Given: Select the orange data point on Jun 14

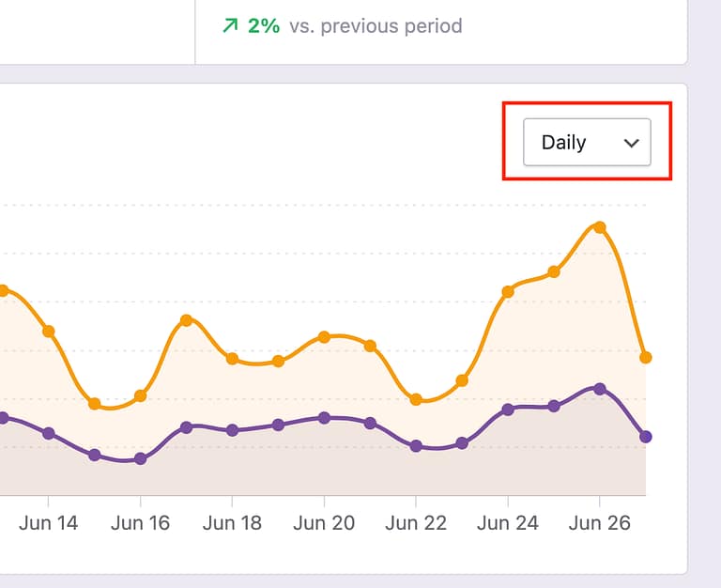Looking at the screenshot, I should tap(49, 331).
